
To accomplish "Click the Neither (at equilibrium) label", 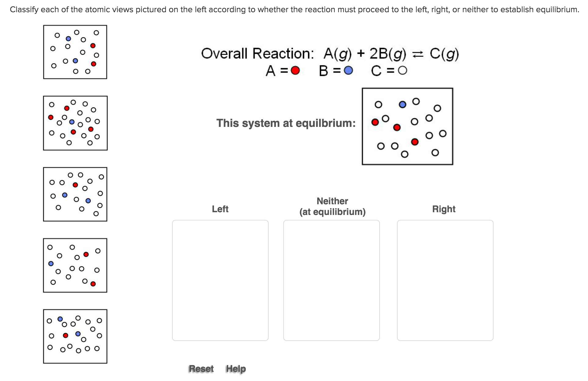I will click(x=332, y=206).
